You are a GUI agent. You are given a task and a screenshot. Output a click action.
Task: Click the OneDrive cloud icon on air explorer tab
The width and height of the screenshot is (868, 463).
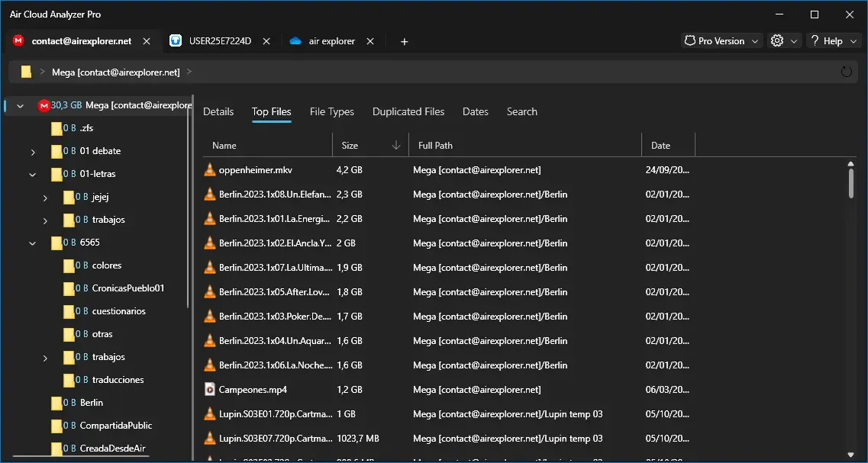tap(295, 41)
